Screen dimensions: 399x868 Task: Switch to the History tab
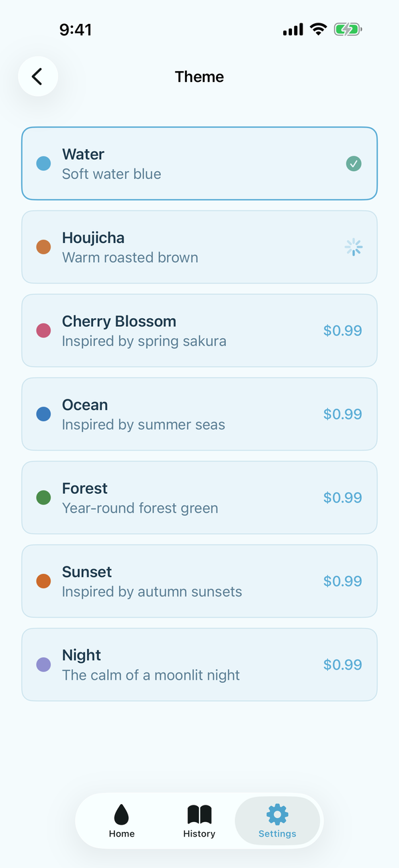tap(199, 820)
